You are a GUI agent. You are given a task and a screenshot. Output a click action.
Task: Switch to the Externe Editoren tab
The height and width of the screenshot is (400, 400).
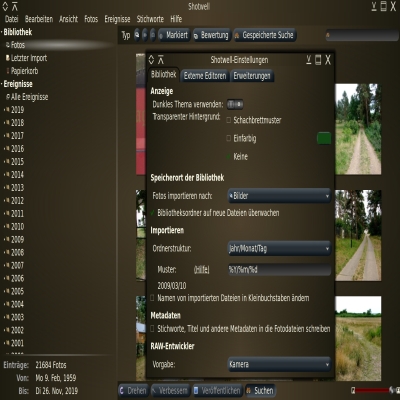point(205,76)
